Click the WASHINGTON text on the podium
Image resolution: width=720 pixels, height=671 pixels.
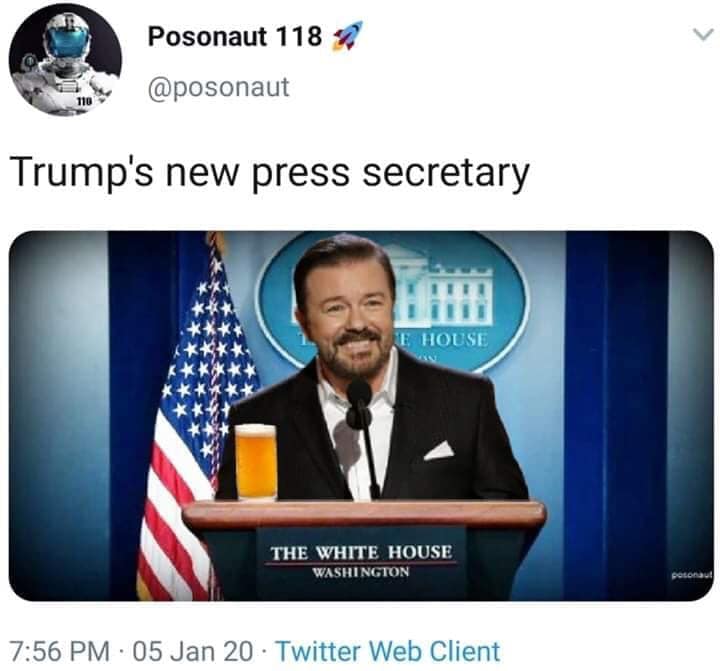(x=360, y=572)
